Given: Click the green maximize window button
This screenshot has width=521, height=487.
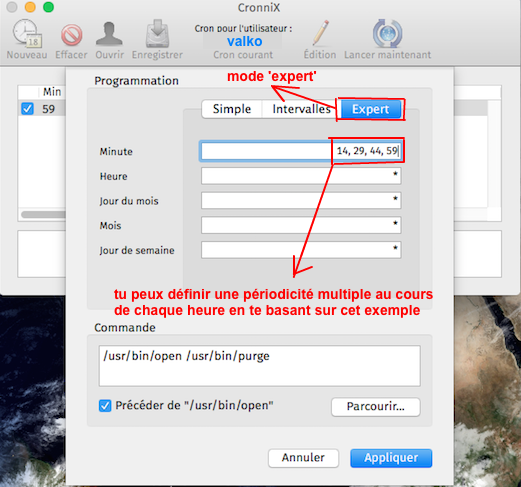Looking at the screenshot, I should pyautogui.click(x=49, y=7).
